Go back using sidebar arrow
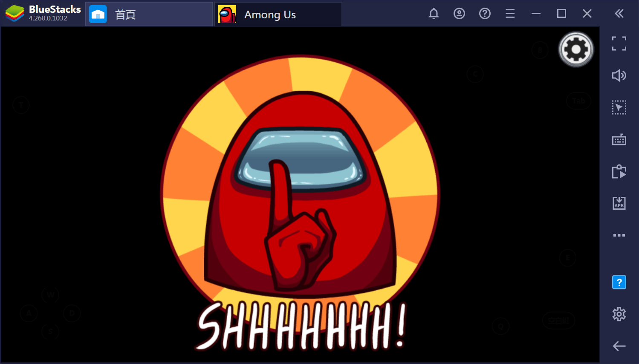 pos(619,346)
